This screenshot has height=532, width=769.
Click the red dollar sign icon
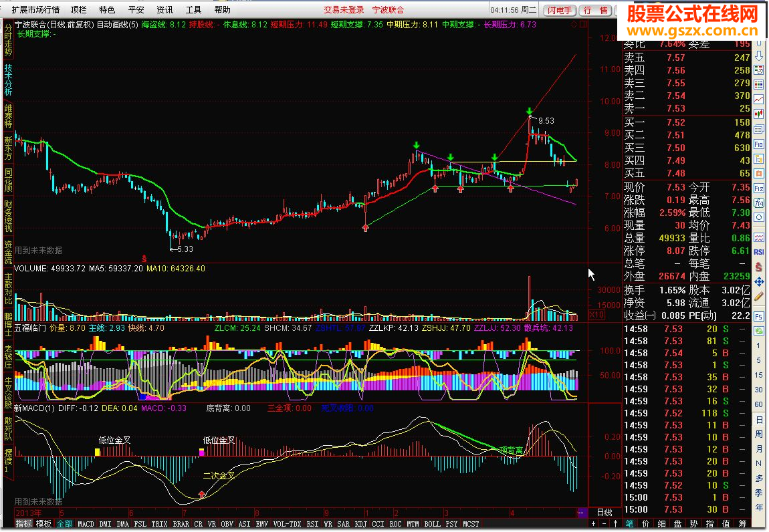pyautogui.click(x=759, y=267)
